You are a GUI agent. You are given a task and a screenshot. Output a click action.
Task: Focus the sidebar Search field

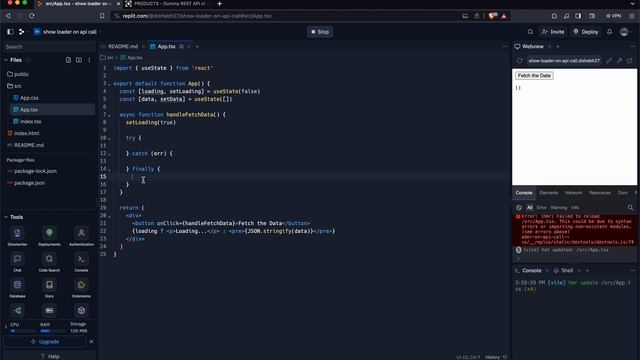click(x=48, y=47)
